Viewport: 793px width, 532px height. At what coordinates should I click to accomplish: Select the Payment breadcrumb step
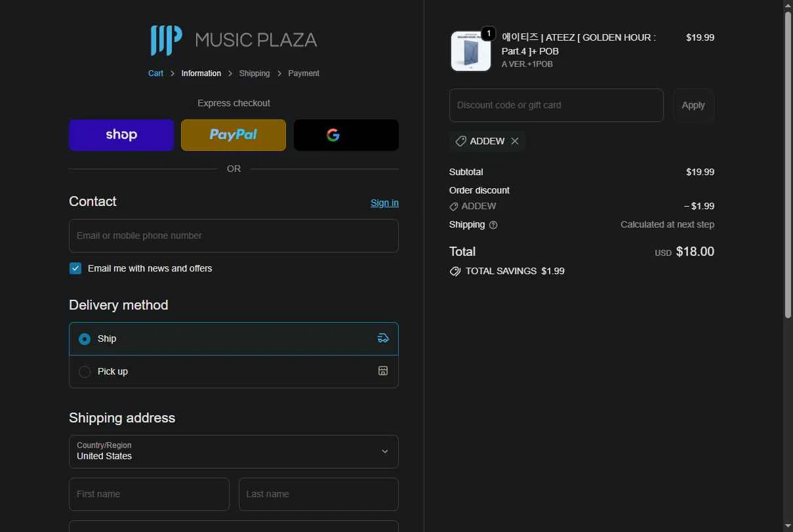point(304,73)
